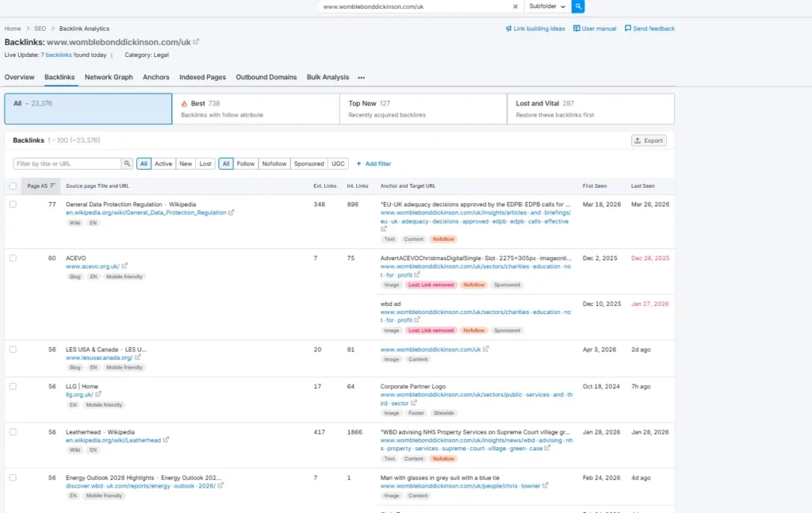Image resolution: width=812 pixels, height=513 pixels.
Task: Open external icon beside chris-towner target URL
Action: tap(546, 485)
